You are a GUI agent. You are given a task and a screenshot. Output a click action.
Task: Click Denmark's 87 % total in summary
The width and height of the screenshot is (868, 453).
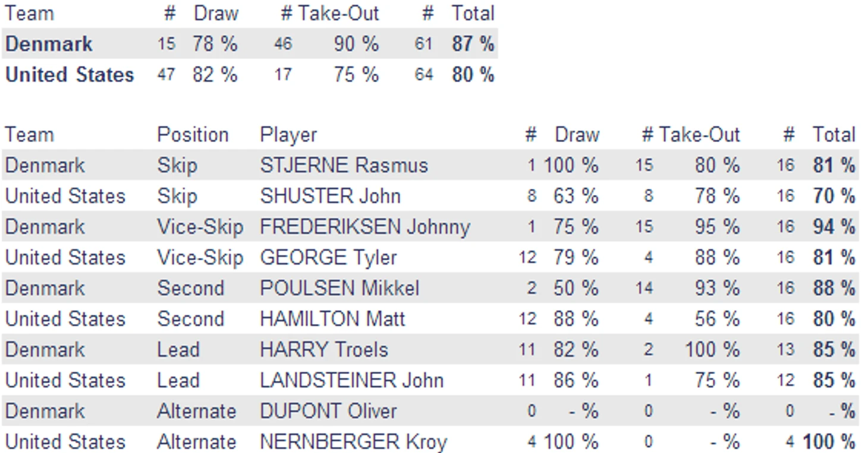pos(473,44)
